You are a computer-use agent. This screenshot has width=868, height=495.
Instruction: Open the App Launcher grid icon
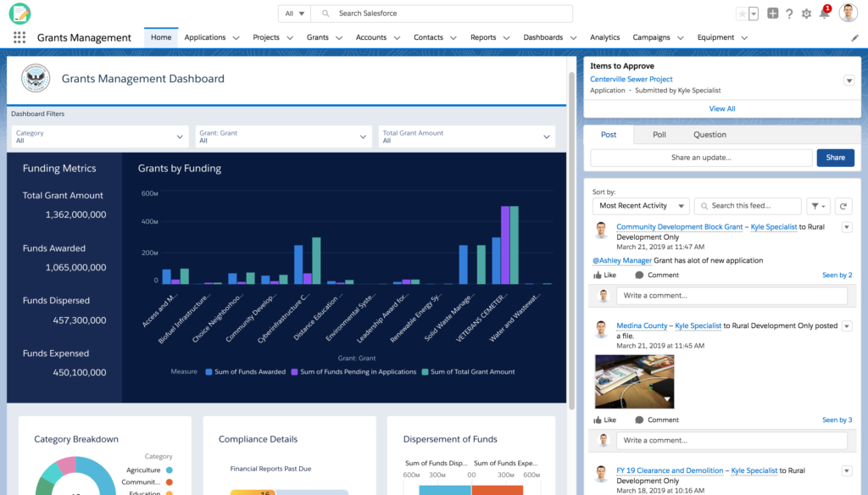pos(19,37)
